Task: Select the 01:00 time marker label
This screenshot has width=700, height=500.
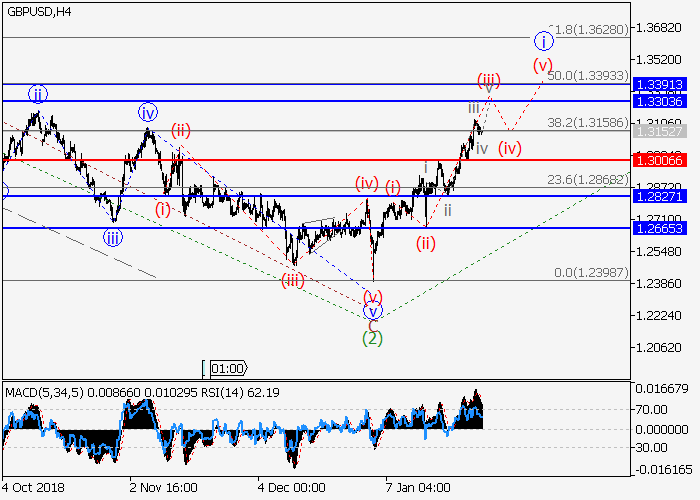Action: [227, 368]
